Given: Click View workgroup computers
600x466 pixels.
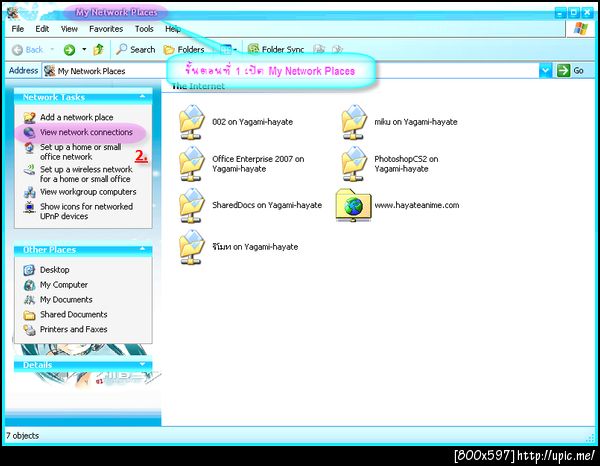Looking at the screenshot, I should 88,192.
